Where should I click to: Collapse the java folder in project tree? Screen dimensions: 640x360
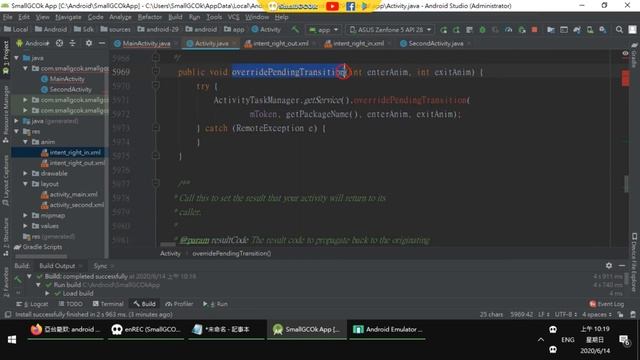pyautogui.click(x=16, y=58)
